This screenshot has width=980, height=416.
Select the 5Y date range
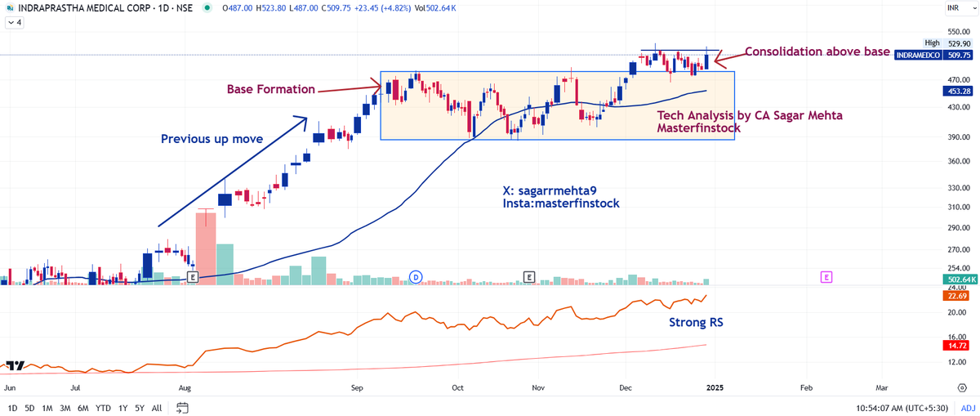click(140, 408)
